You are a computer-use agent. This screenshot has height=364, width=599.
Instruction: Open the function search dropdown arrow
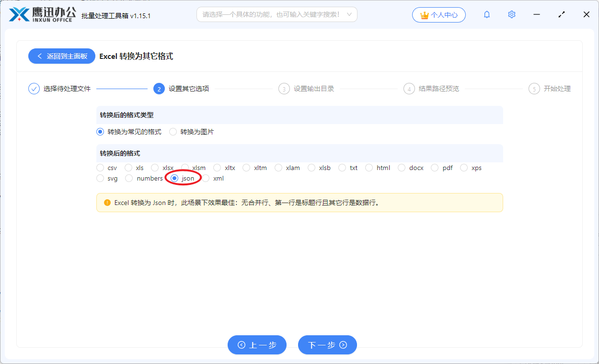click(349, 14)
